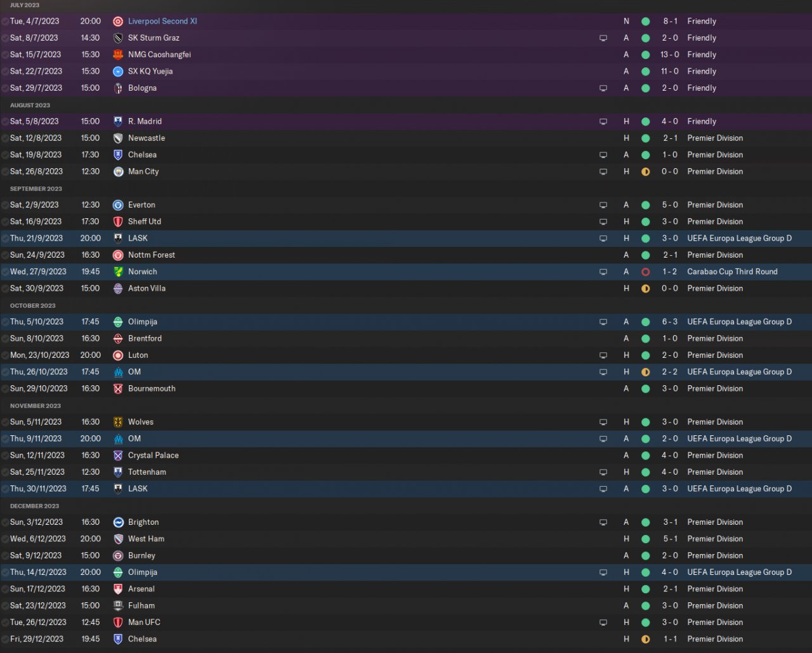Viewport: 812px width, 653px height.
Task: Toggle checkmark circle on Fulham fixture row
Action: point(5,605)
